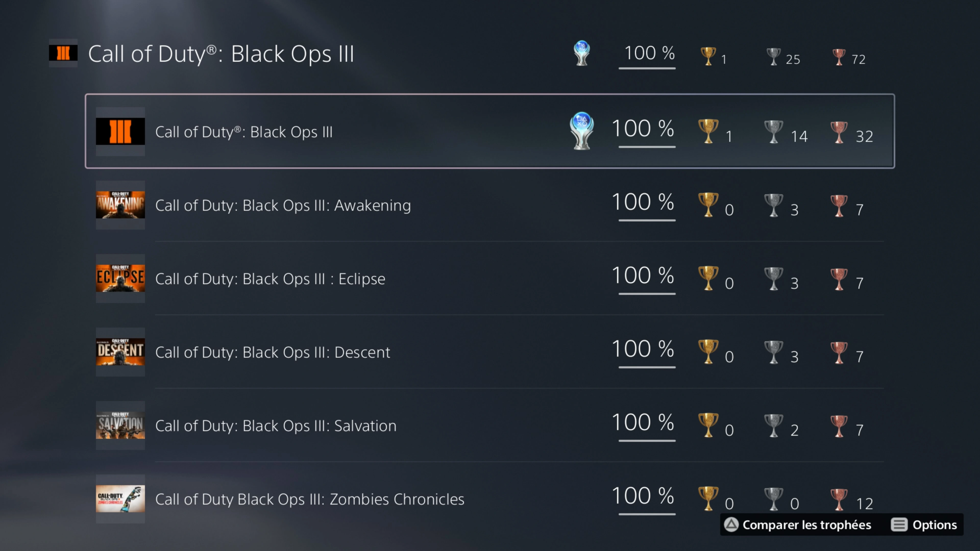The image size is (980, 551).
Task: Select Comparer les trophées
Action: 806,525
